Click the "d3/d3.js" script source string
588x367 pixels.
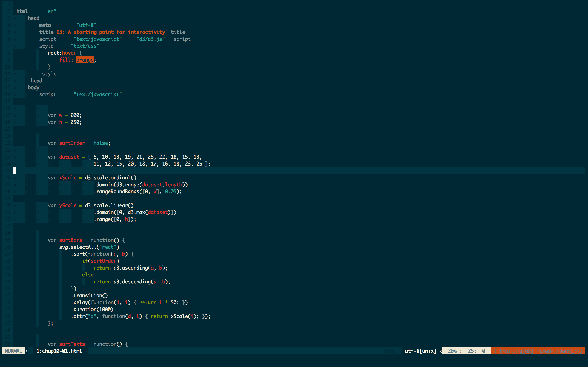151,39
